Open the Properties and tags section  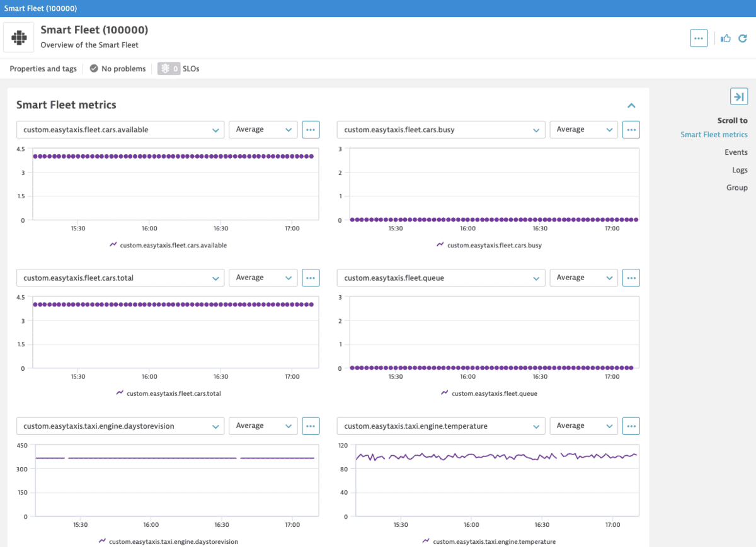tap(42, 69)
